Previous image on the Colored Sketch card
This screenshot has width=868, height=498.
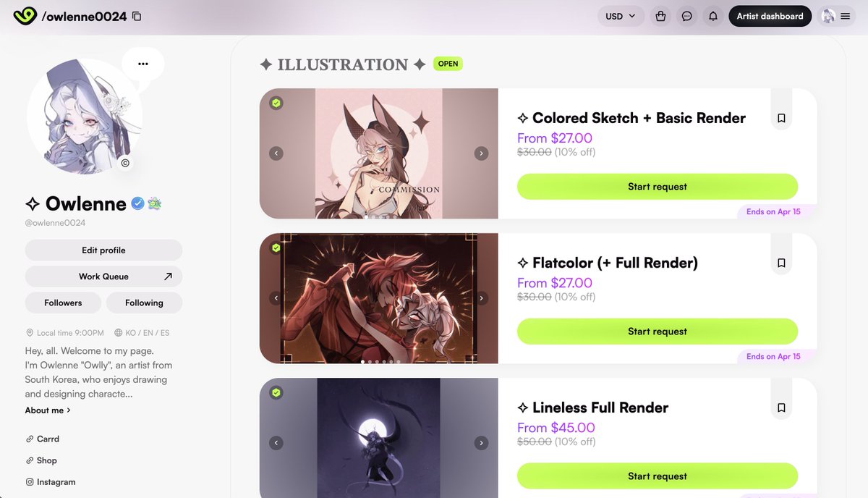pos(276,153)
